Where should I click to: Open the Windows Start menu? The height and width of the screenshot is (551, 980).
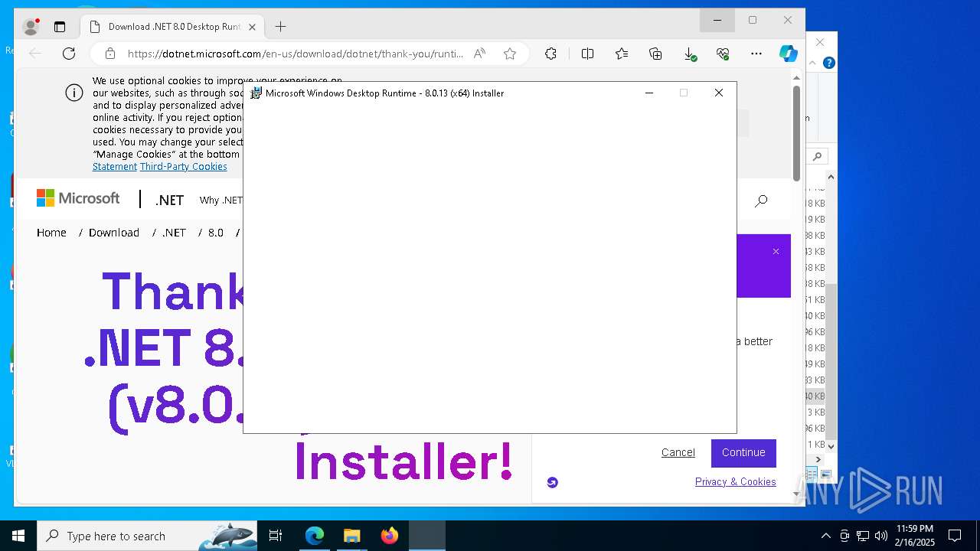pos(18,536)
